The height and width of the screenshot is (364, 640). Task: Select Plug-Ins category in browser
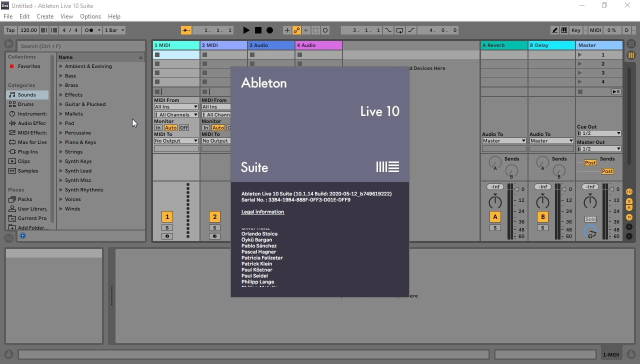[27, 151]
